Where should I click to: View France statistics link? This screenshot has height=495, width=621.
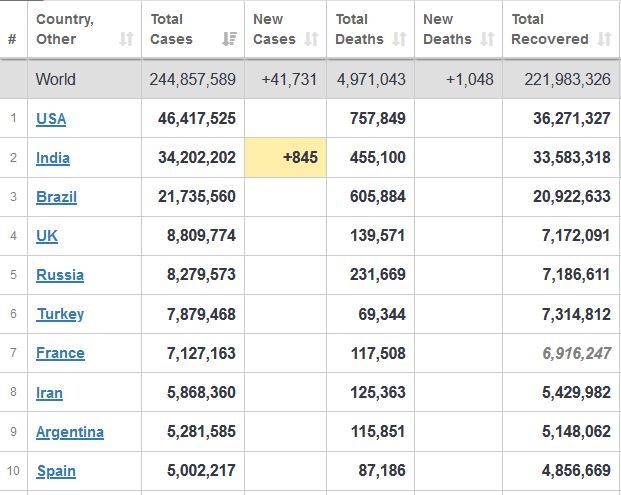point(60,353)
